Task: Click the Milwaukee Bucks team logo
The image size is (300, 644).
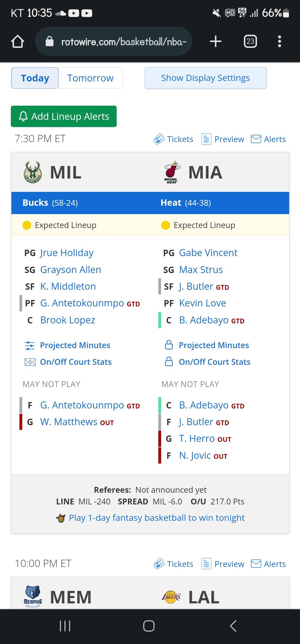Action: [x=33, y=172]
